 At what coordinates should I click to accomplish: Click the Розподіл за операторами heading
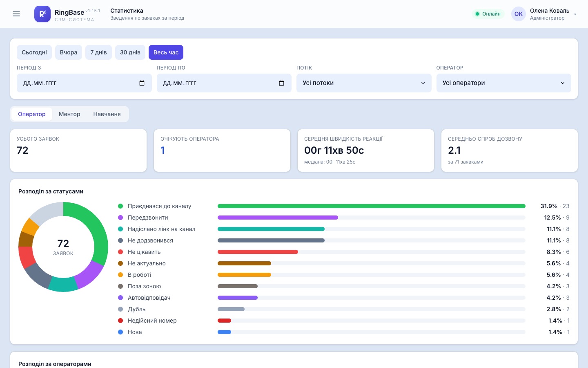[55, 364]
